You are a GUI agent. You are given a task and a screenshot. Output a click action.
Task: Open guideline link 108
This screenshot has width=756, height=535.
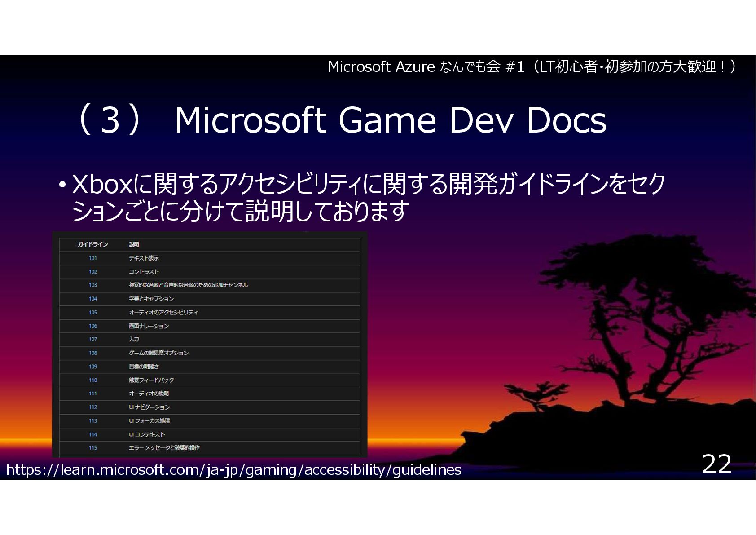tap(92, 353)
